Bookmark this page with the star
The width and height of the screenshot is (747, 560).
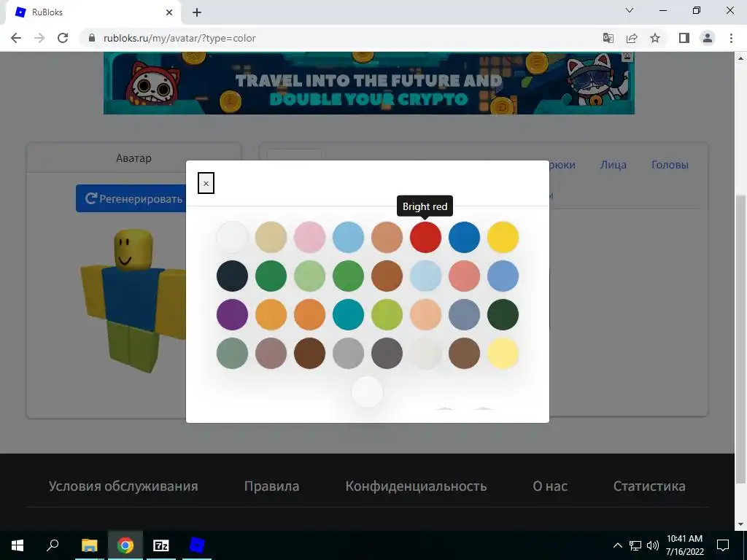(x=655, y=38)
